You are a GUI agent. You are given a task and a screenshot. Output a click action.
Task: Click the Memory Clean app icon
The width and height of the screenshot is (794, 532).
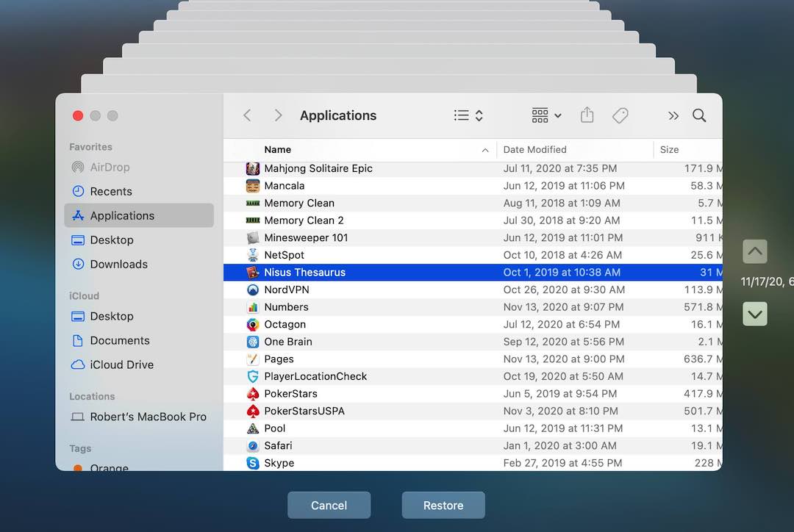(253, 203)
